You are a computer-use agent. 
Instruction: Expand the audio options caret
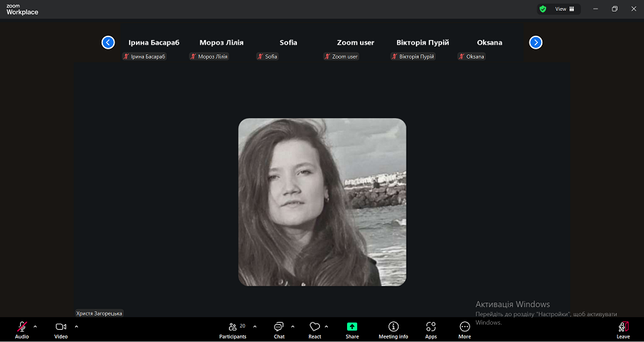35,327
